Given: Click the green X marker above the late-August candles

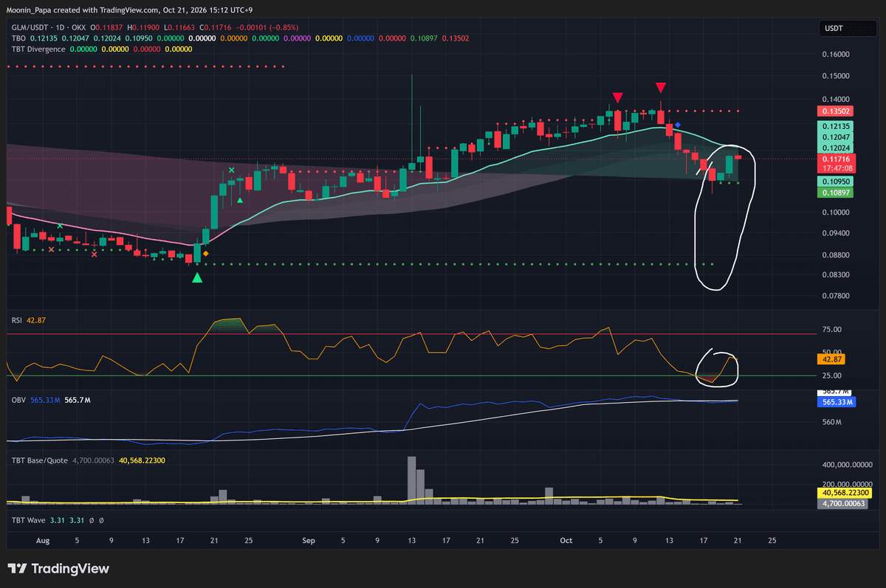Looking at the screenshot, I should click(x=232, y=170).
